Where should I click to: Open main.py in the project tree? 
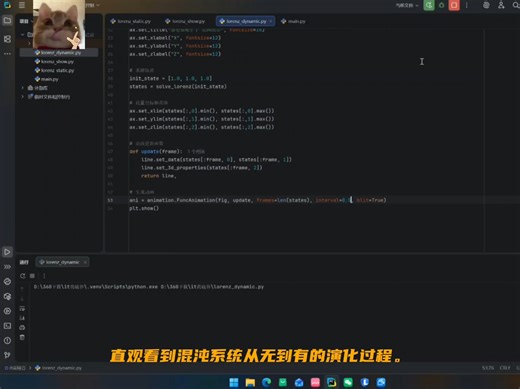coord(47,79)
